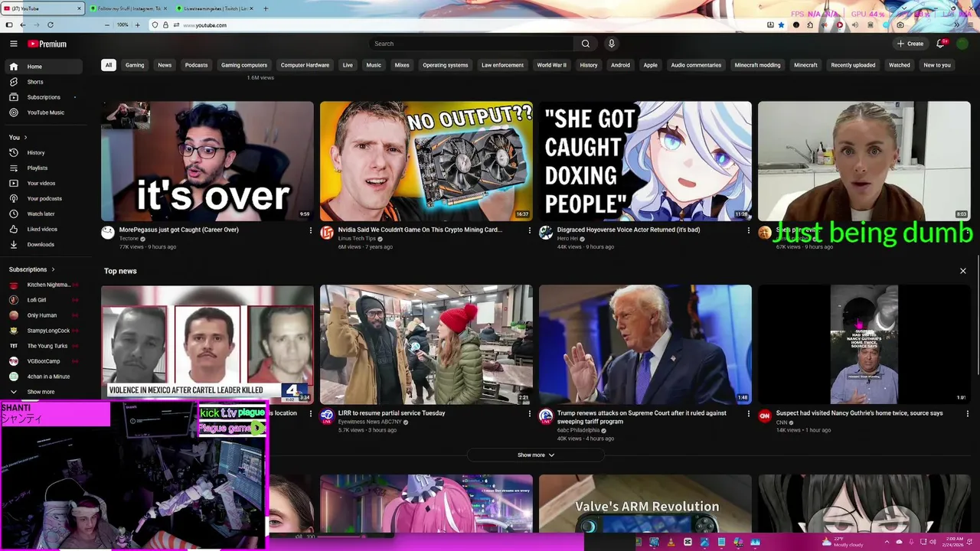Open more options for Nvidia crypto mining video
This screenshot has width=980, height=551.
click(x=529, y=230)
